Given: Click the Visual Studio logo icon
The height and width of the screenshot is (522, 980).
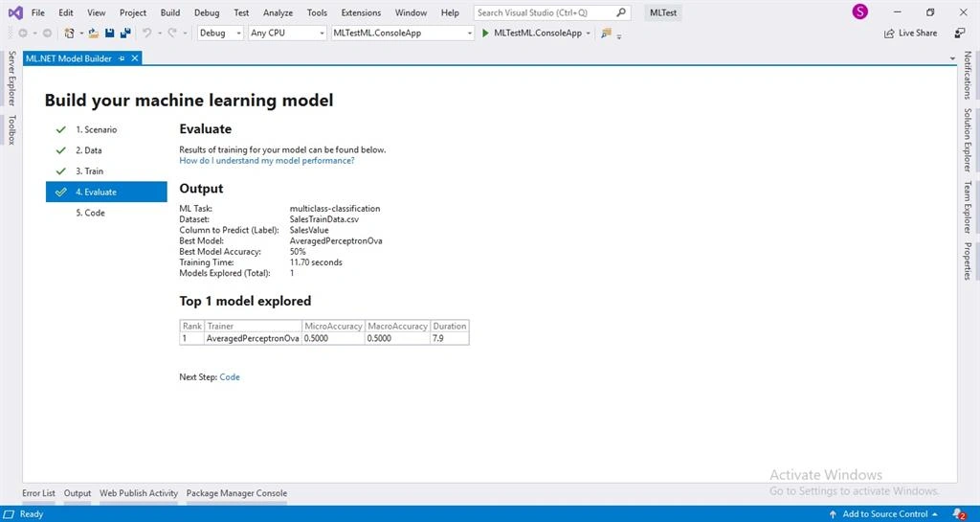Looking at the screenshot, I should (15, 12).
